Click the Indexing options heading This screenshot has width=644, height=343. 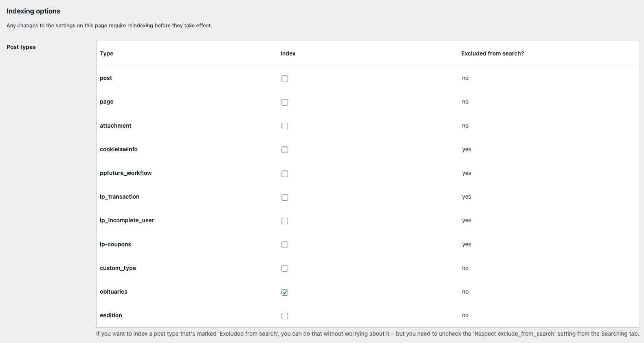pyautogui.click(x=33, y=11)
